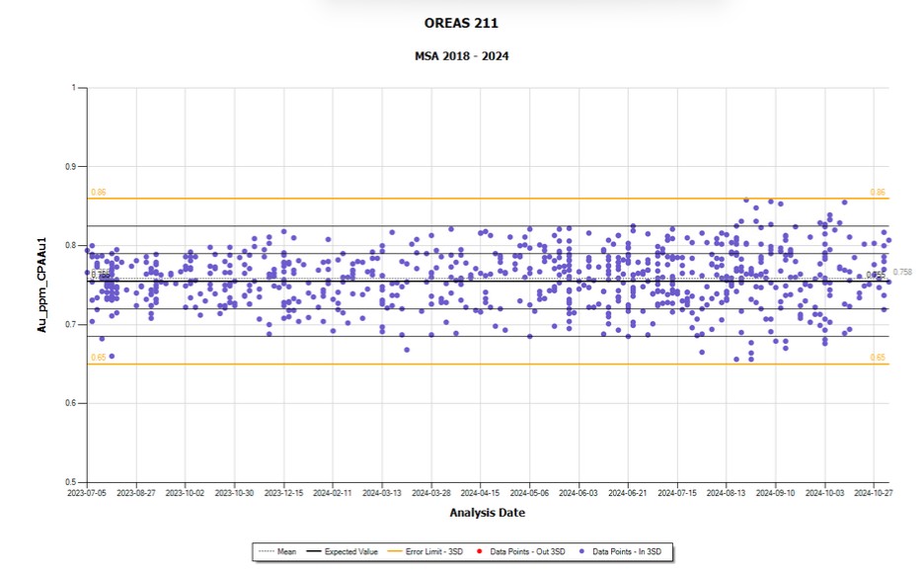
Task: Click the y-axis value 0.5
Action: [x=71, y=482]
